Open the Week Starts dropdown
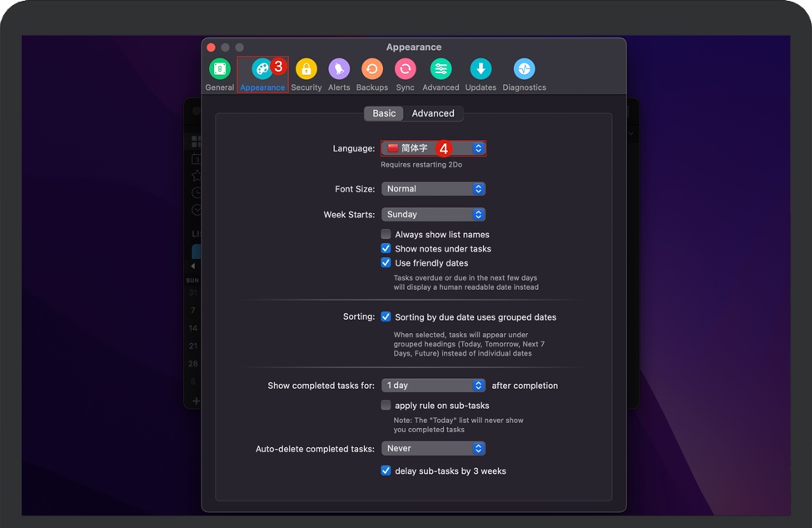 coord(433,215)
